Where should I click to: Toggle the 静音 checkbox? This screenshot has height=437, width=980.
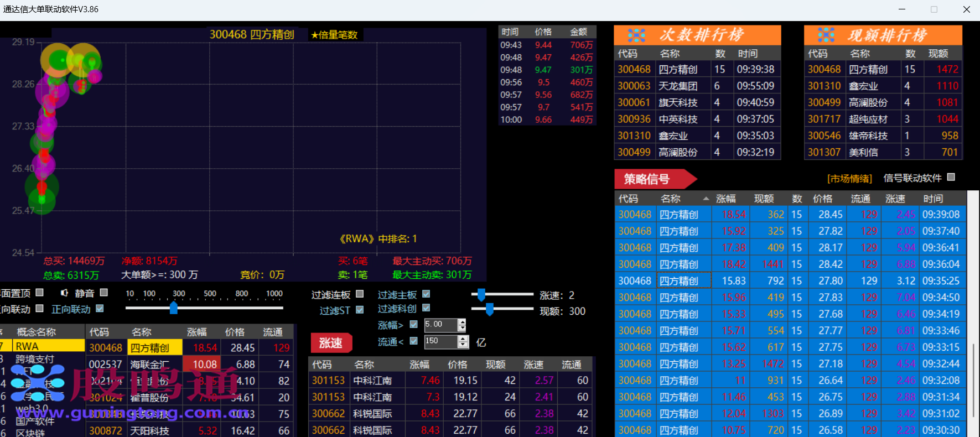coord(103,292)
